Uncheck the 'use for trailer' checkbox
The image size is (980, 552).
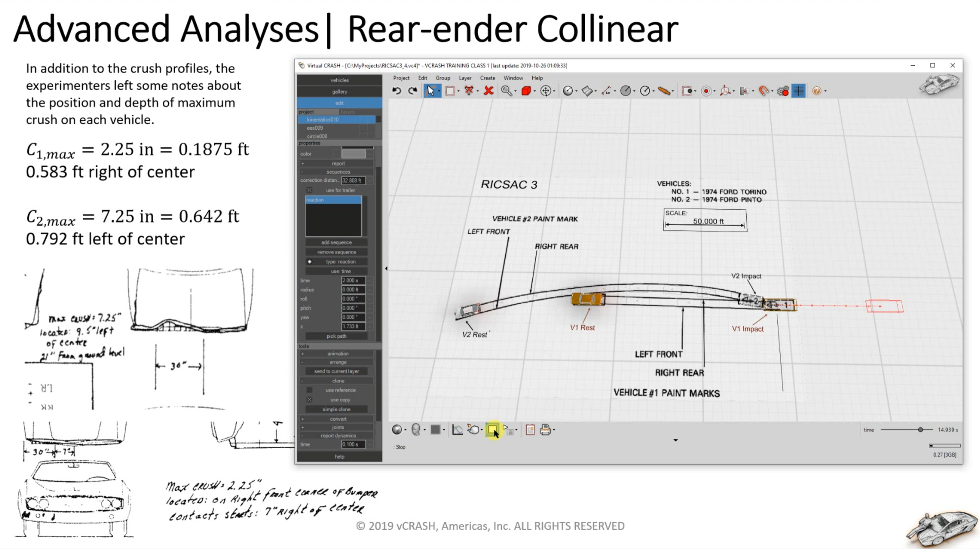coord(309,190)
